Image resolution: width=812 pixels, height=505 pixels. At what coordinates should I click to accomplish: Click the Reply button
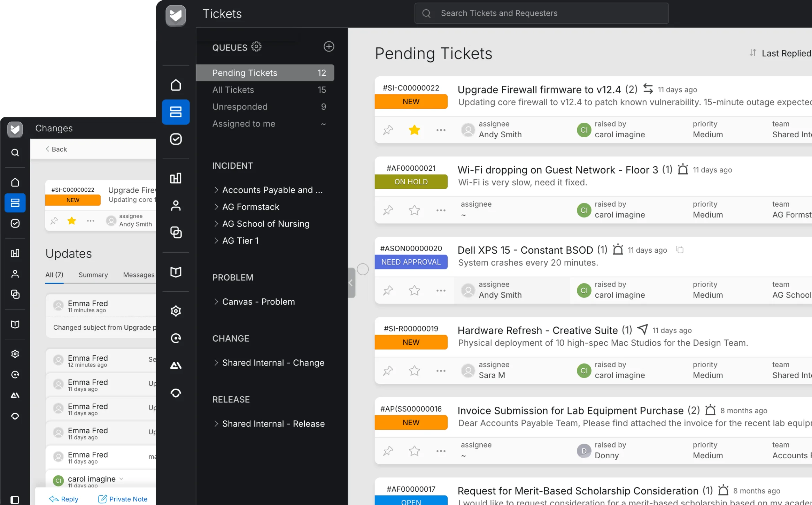point(63,499)
